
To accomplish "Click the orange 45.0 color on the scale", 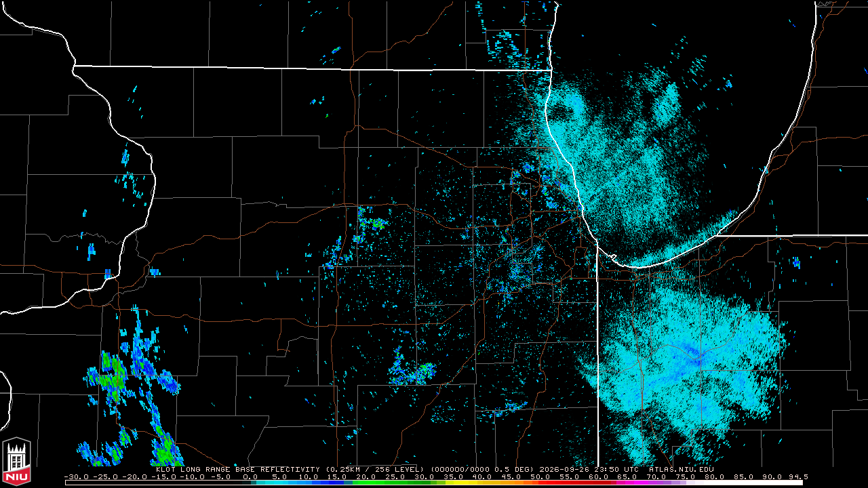I will [511, 483].
